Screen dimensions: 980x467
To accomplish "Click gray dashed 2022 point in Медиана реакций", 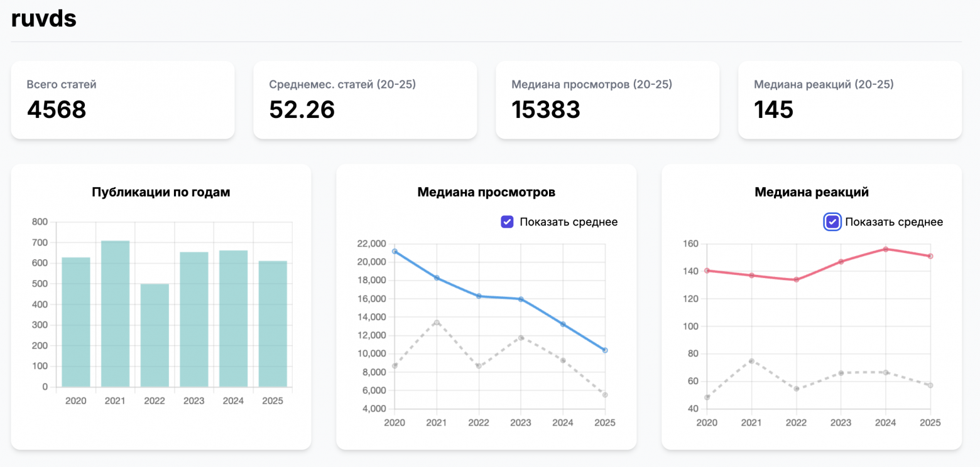I will coord(796,389).
